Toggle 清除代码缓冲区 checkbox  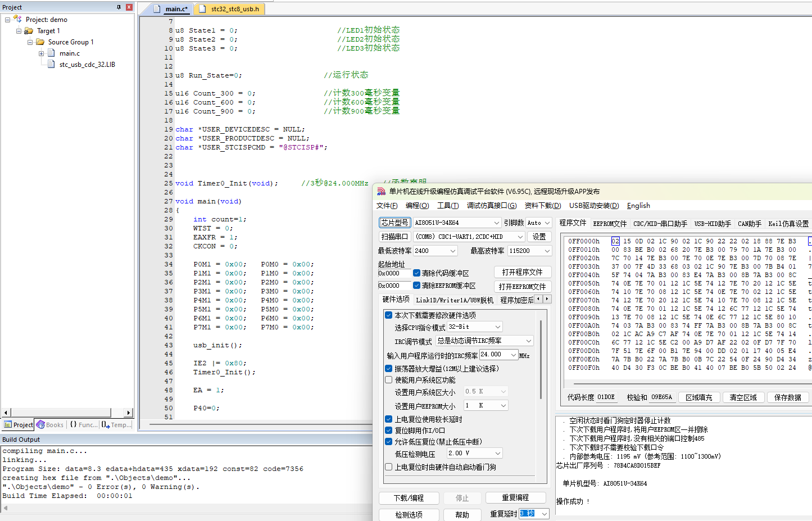coord(416,273)
